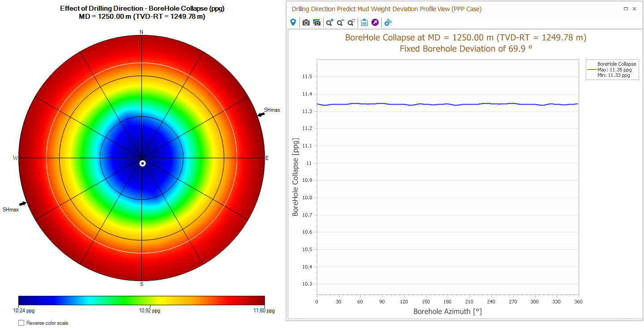Click the lower-left SHmax arrow marker
The width and height of the screenshot is (644, 328).
point(23,204)
